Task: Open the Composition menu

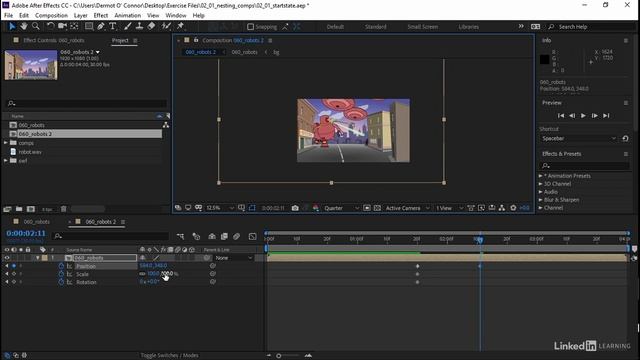Action: [51, 16]
